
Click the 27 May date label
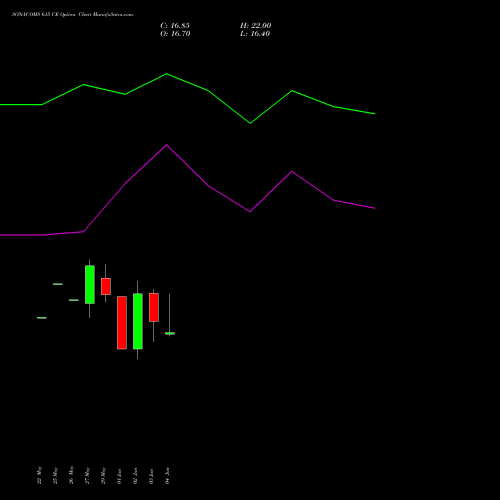[x=87, y=475]
